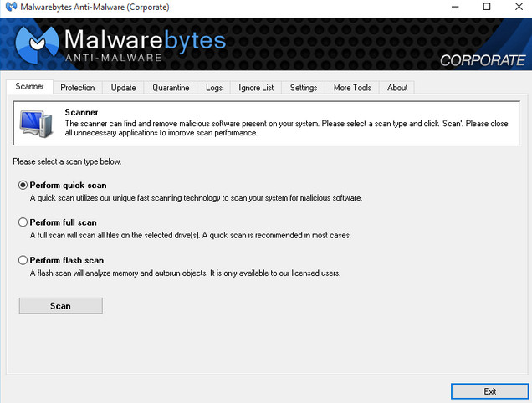Click the CORPORATE banner text
Image resolution: width=532 pixels, height=403 pixels.
tap(483, 60)
